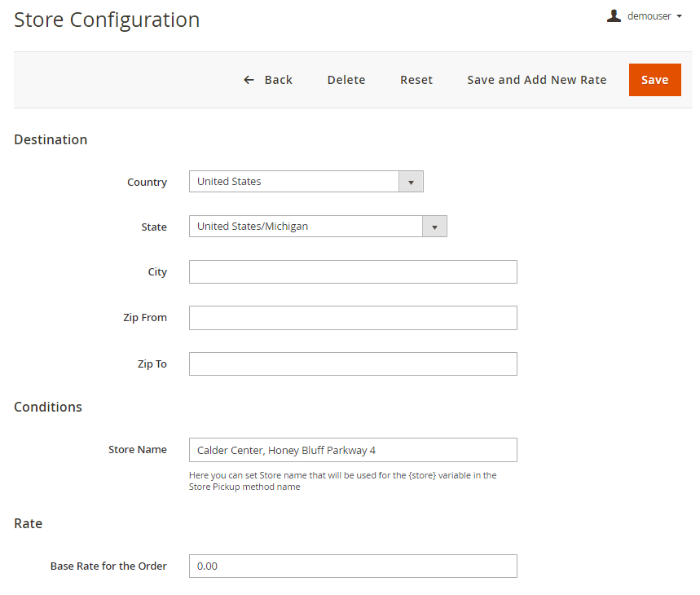Screen dimensions: 700x595
Task: Click the Country field label
Action: pos(147,183)
